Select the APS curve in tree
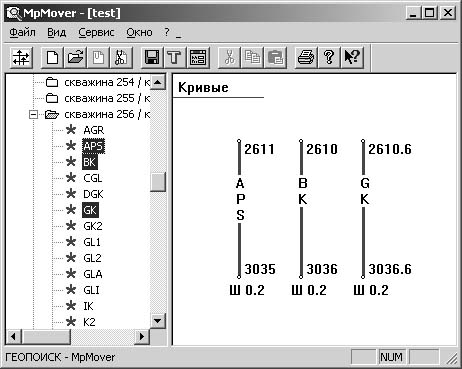The height and width of the screenshot is (369, 462). [93, 146]
